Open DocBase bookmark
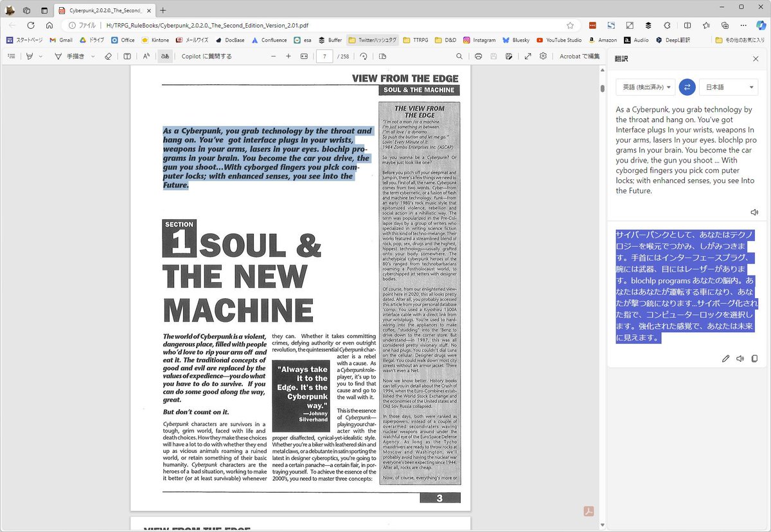The image size is (771, 532). [x=230, y=40]
